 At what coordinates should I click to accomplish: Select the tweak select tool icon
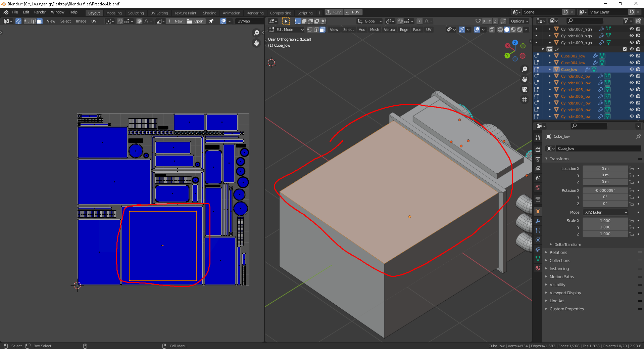tap(286, 21)
